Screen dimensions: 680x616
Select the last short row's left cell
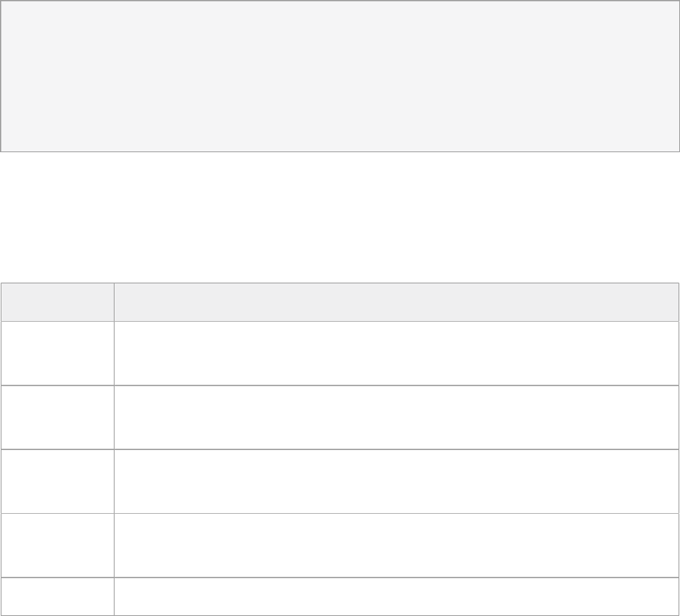(x=57, y=596)
